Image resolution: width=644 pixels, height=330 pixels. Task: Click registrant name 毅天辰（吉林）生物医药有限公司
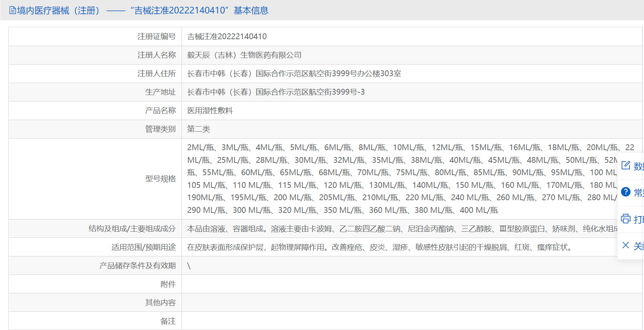(244, 55)
